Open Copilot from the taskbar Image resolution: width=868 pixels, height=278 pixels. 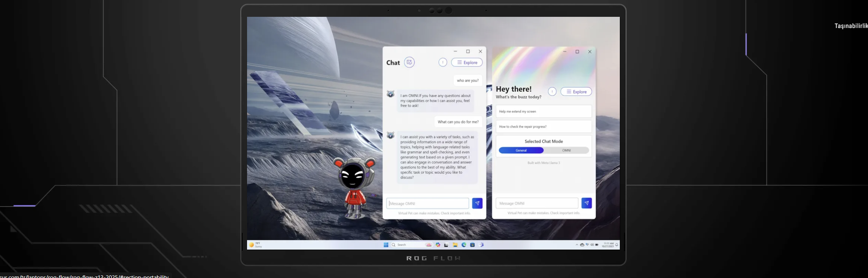click(438, 245)
